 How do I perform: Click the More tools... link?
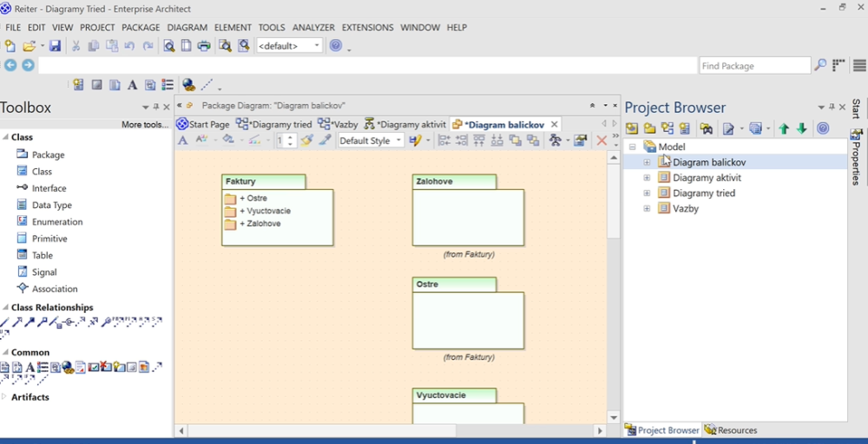[x=144, y=125]
